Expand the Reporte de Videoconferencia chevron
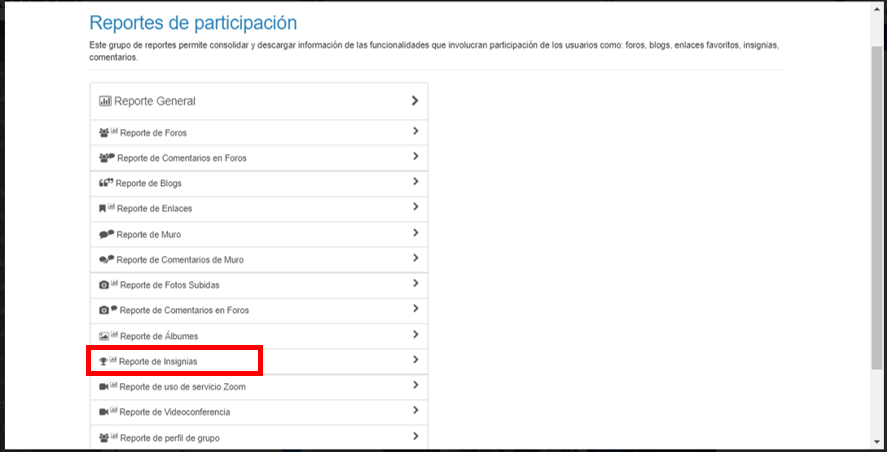887x452 pixels. coord(415,410)
